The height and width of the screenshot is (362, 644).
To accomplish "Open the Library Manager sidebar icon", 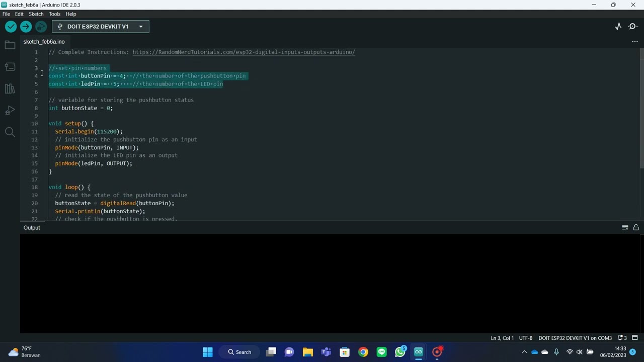I will (x=10, y=88).
